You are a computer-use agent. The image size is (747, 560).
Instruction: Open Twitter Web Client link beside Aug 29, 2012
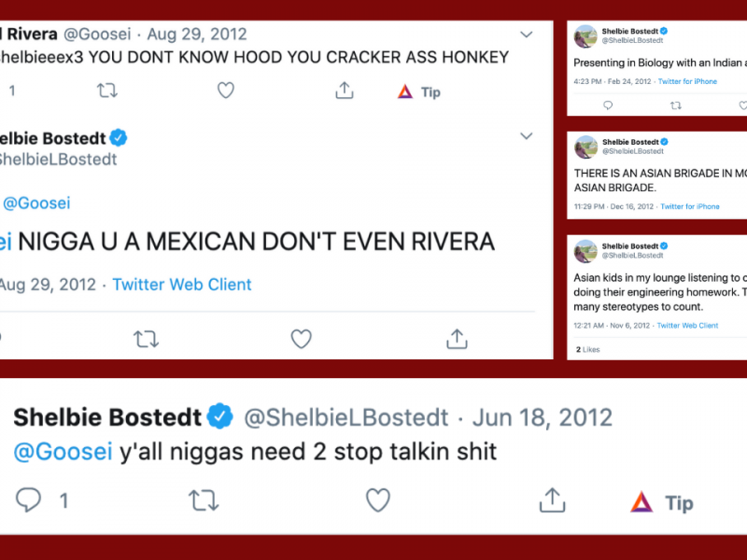(182, 285)
